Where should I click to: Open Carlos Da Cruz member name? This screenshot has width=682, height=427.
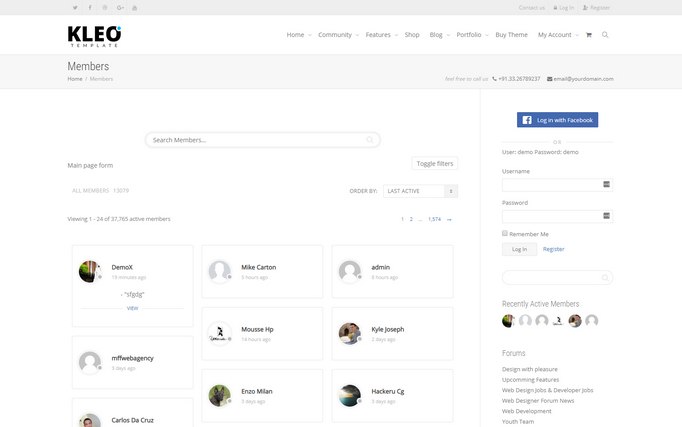coord(132,420)
